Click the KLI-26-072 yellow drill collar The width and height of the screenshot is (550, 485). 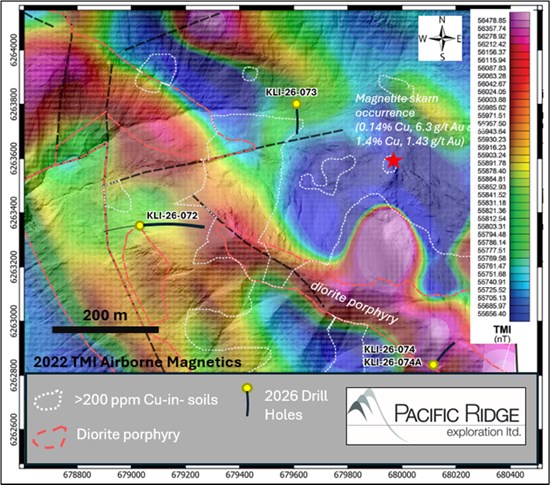pyautogui.click(x=140, y=225)
